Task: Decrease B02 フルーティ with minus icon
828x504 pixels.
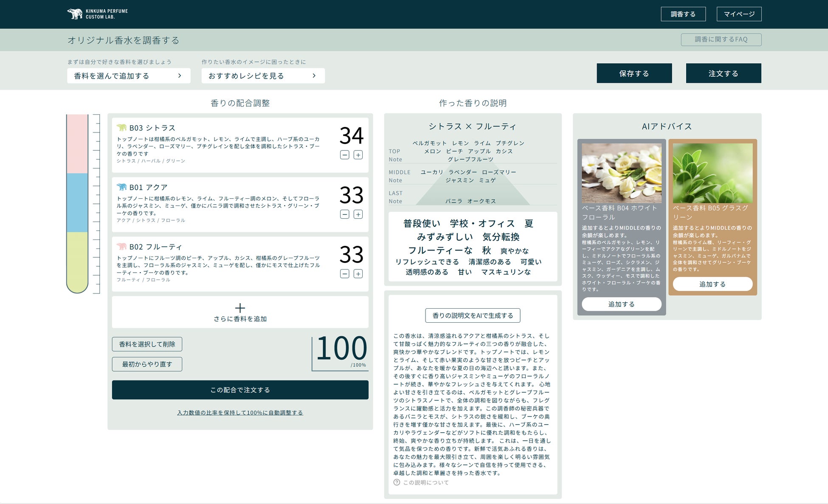Action: 345,274
